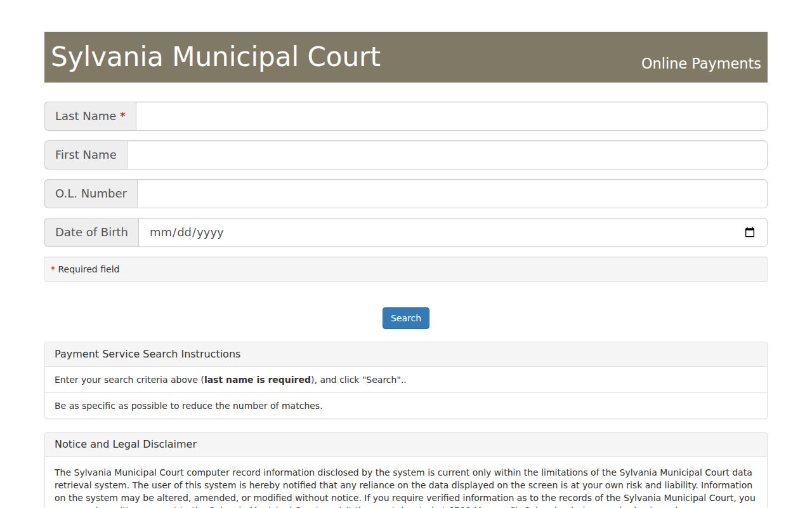
Task: Select the Last Name label
Action: click(x=90, y=116)
